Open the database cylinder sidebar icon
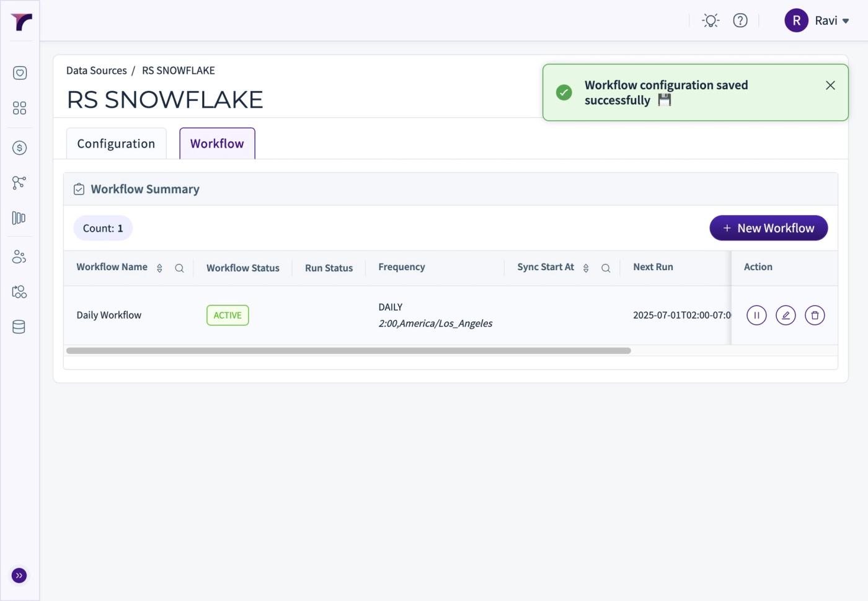 [x=19, y=327]
